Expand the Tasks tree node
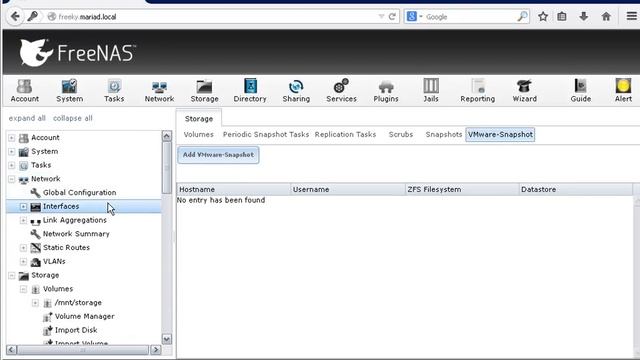 pos(12,165)
